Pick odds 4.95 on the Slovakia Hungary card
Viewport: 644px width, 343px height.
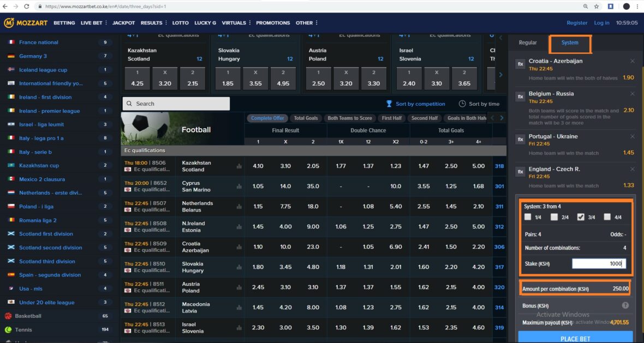click(x=283, y=79)
